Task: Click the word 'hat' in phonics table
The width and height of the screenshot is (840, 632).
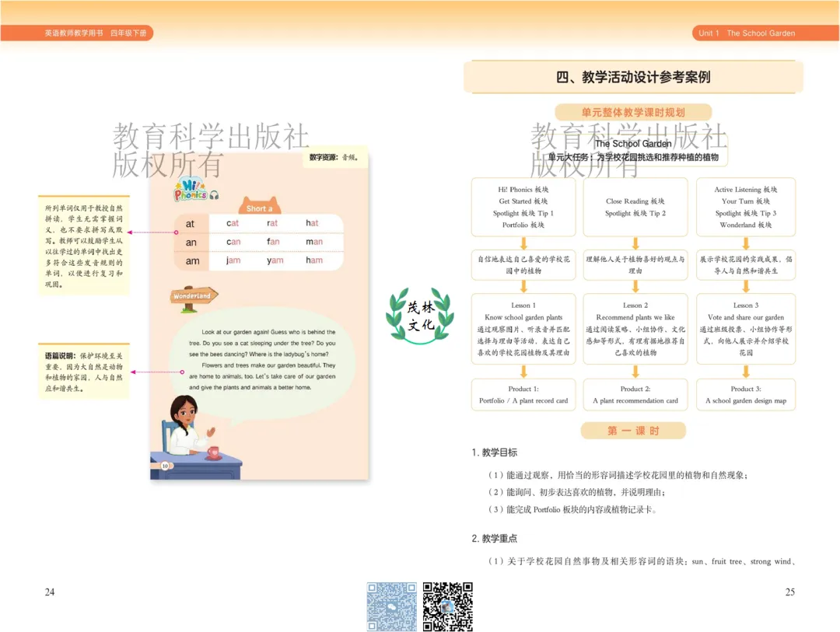Action: tap(312, 223)
